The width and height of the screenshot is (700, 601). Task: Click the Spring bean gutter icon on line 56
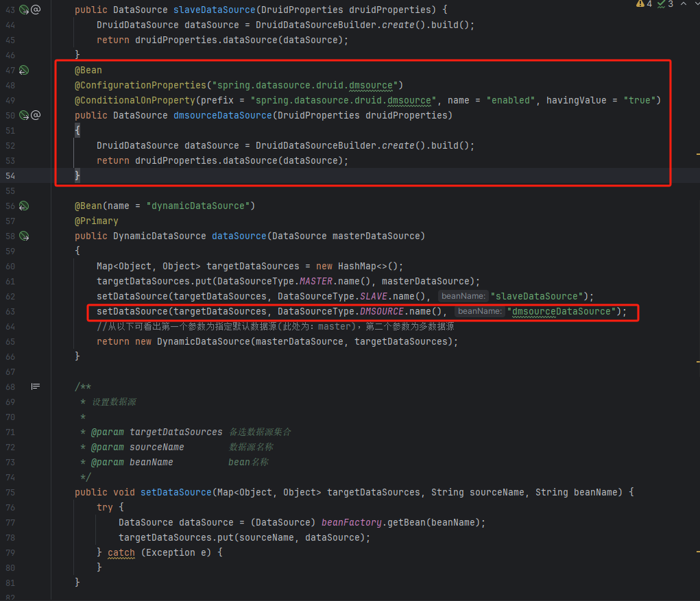pos(24,206)
